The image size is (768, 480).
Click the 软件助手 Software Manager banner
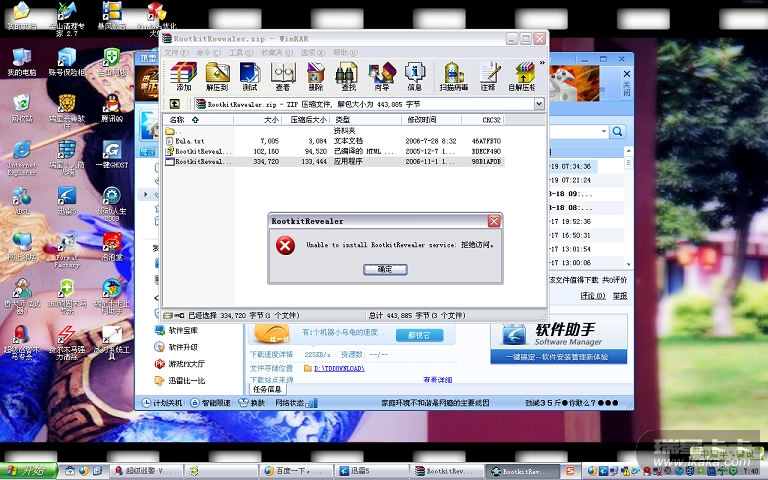coord(558,339)
